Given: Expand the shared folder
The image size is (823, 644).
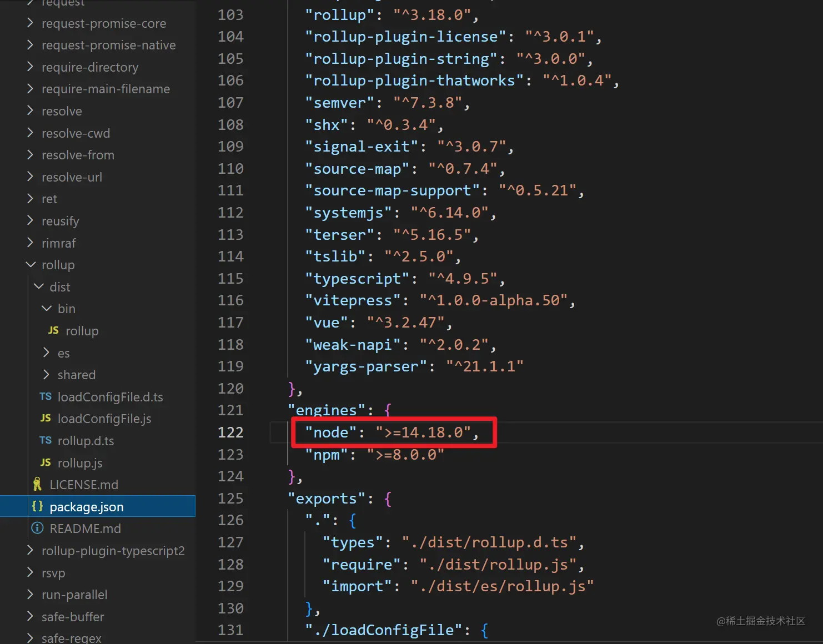Looking at the screenshot, I should 46,375.
